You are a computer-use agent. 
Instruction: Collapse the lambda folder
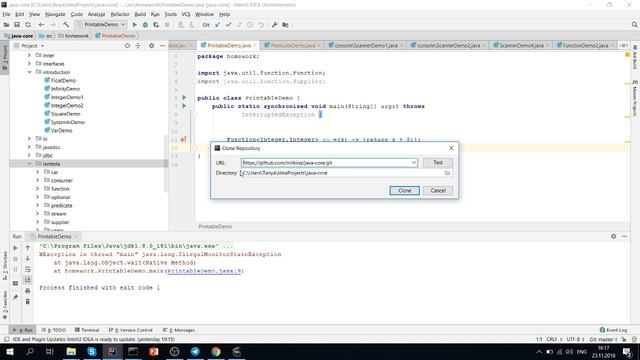pyautogui.click(x=29, y=164)
